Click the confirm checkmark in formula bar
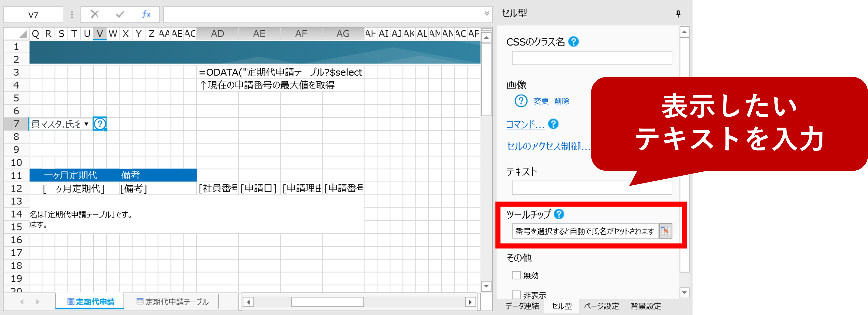Viewport: 868px width, 315px height. pos(120,14)
